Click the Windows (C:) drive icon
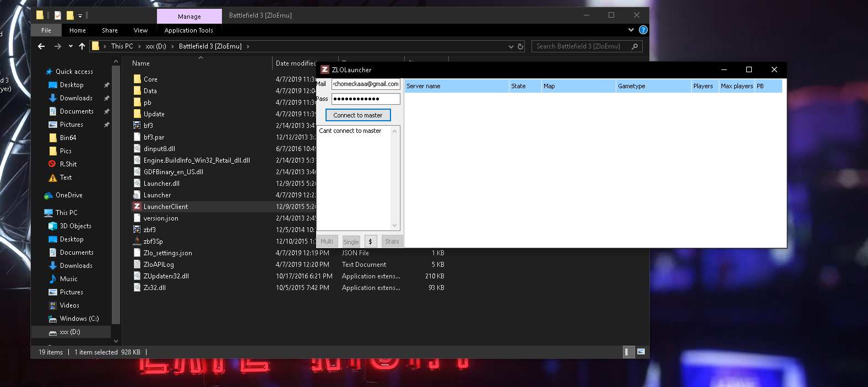The width and height of the screenshot is (868, 387). [53, 319]
